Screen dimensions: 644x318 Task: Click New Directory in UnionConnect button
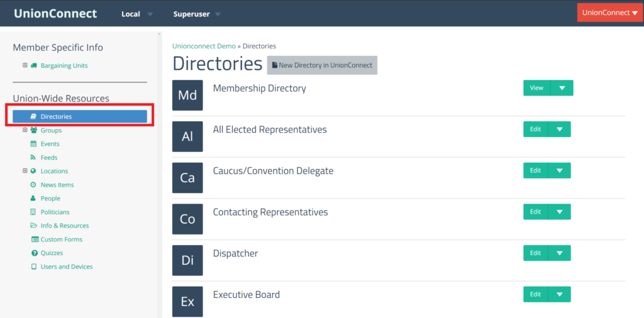tap(322, 65)
